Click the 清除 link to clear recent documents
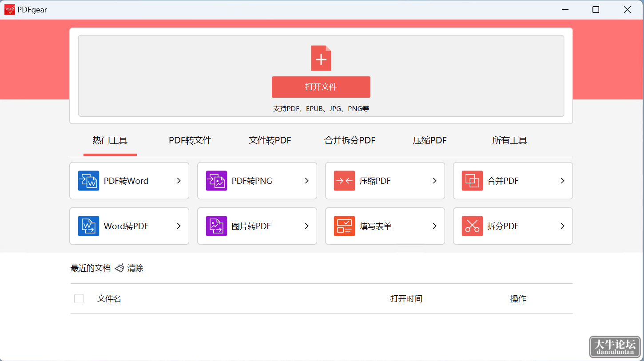This screenshot has width=644, height=361. [135, 268]
